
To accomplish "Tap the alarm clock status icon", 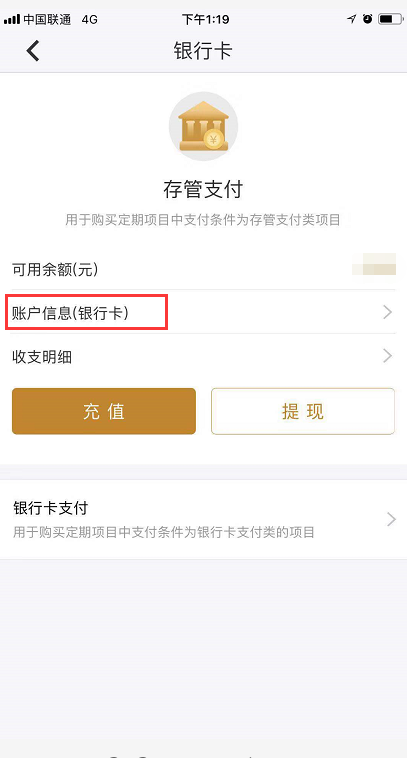I will [x=368, y=19].
